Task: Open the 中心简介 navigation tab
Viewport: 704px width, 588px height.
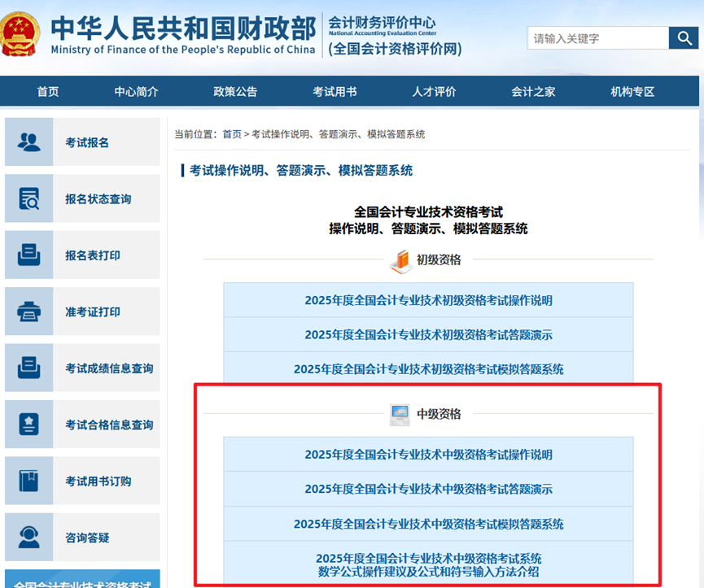Action: click(137, 92)
